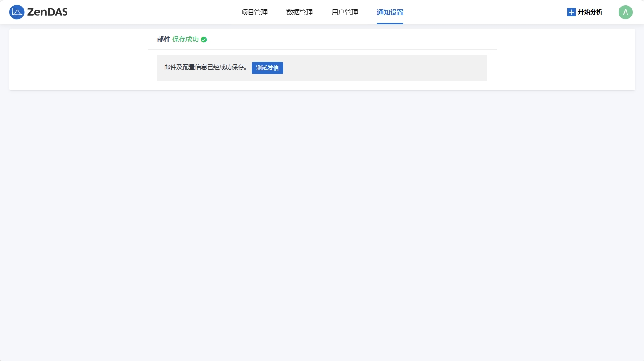Click the green checkmark success icon

[204, 40]
